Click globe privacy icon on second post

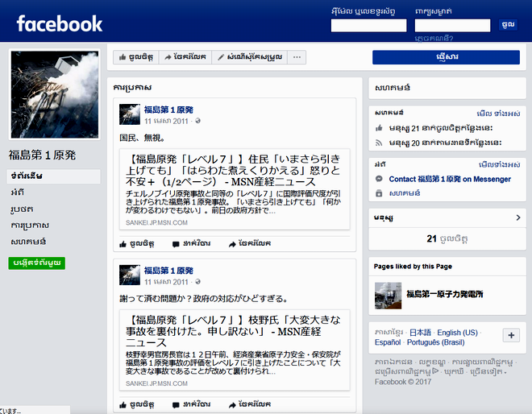pyautogui.click(x=197, y=282)
